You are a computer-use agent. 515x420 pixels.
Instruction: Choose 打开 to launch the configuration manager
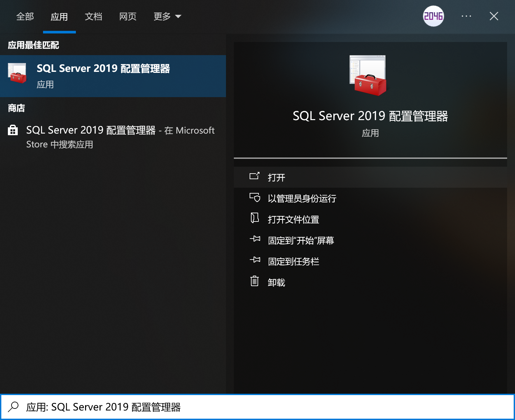276,178
